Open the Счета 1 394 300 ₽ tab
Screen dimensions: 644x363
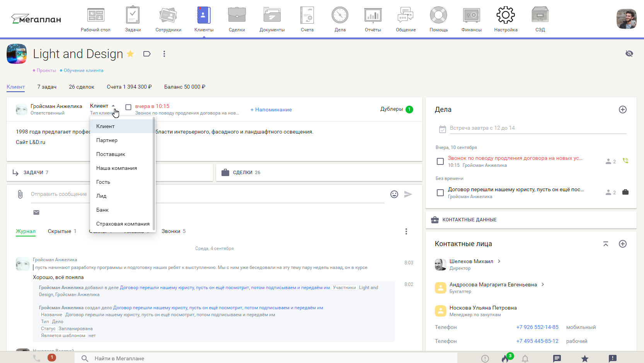tap(129, 87)
